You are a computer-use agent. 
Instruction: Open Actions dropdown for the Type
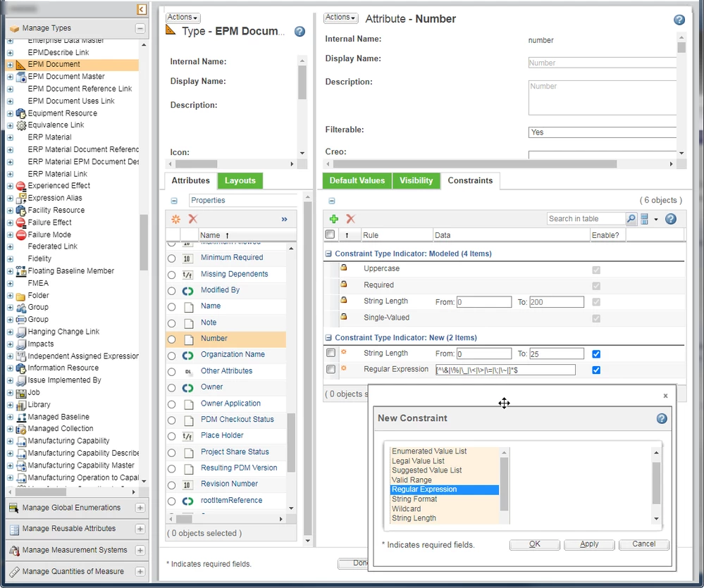pyautogui.click(x=183, y=17)
